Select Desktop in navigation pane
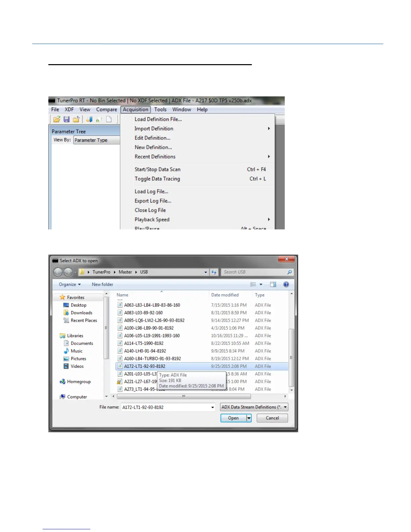 coord(79,305)
